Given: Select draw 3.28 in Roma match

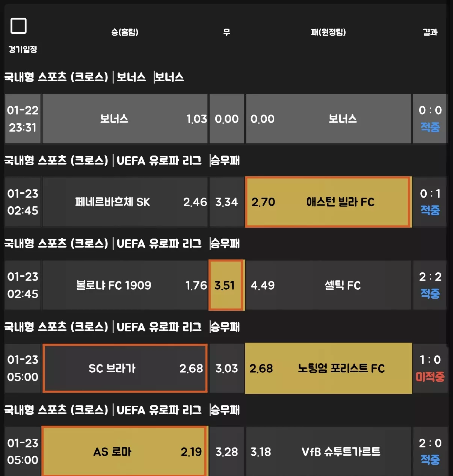Looking at the screenshot, I should (226, 451).
